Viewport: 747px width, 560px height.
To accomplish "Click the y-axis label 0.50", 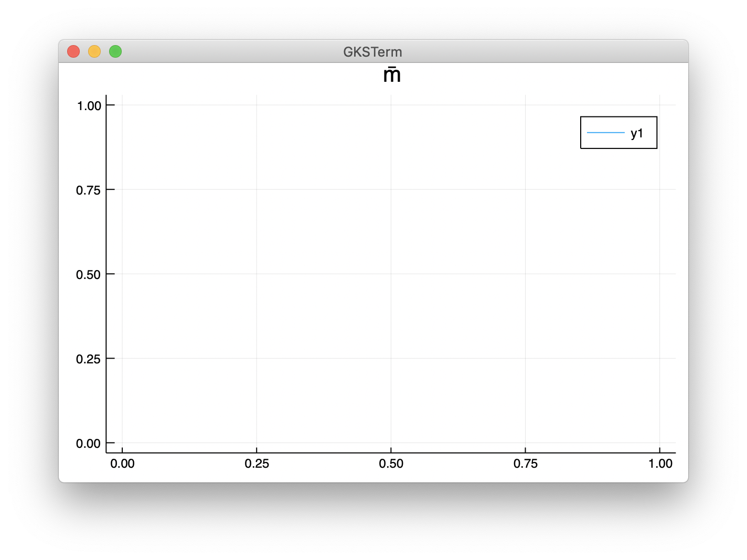I will [x=88, y=275].
